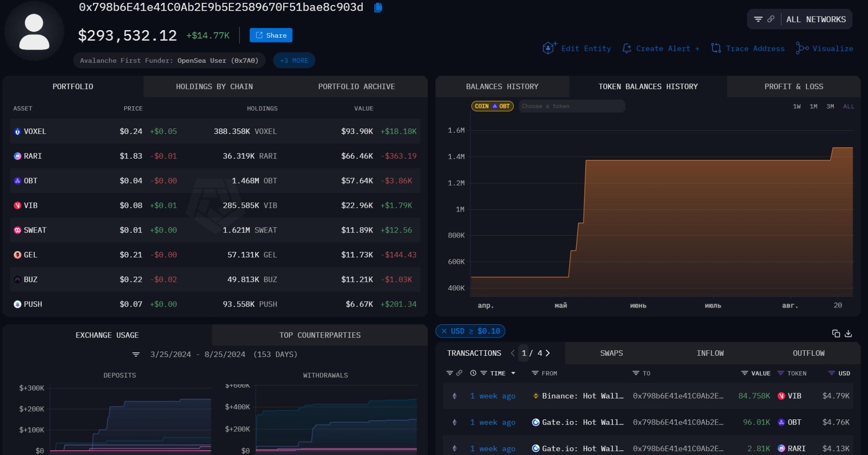The width and height of the screenshot is (868, 455).
Task: Select the 1W chart range
Action: point(797,106)
